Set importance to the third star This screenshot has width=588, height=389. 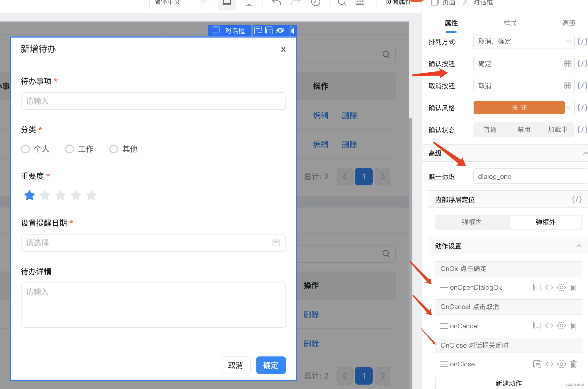60,195
